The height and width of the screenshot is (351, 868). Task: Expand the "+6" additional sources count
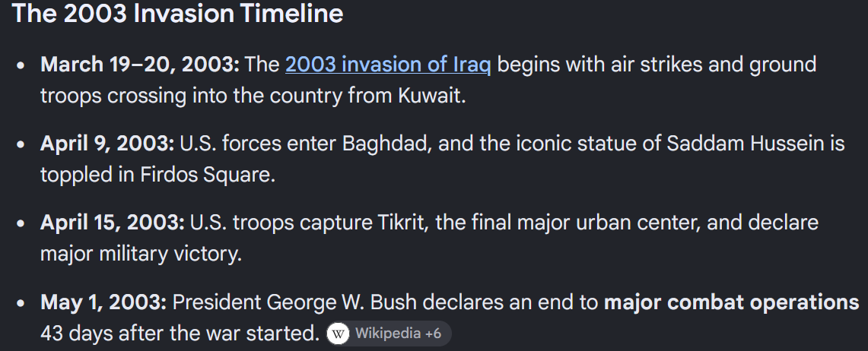(x=434, y=334)
